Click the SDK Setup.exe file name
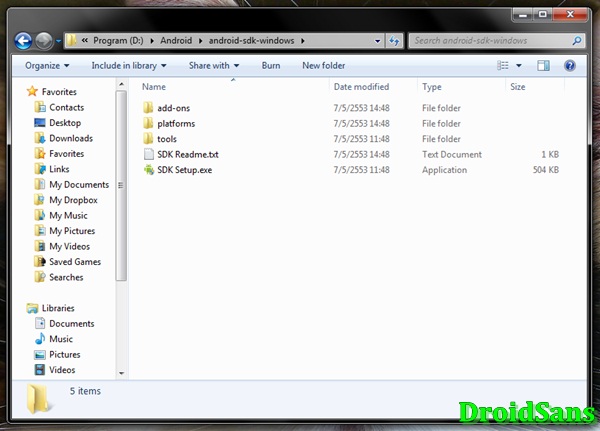This screenshot has width=600, height=431. 184,170
